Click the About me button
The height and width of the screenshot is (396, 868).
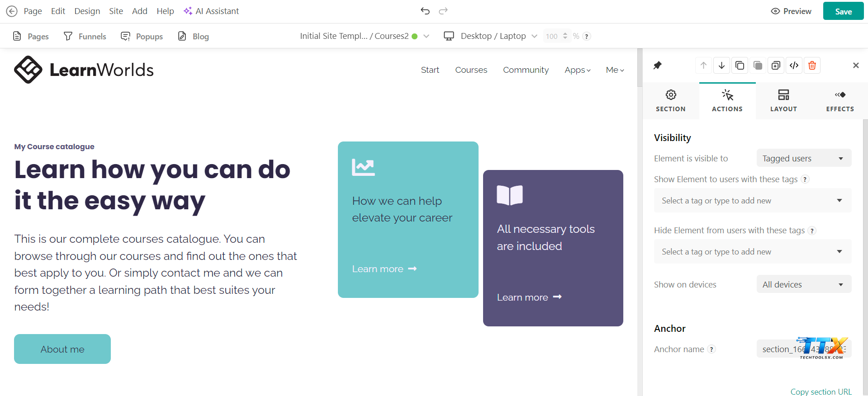click(62, 349)
